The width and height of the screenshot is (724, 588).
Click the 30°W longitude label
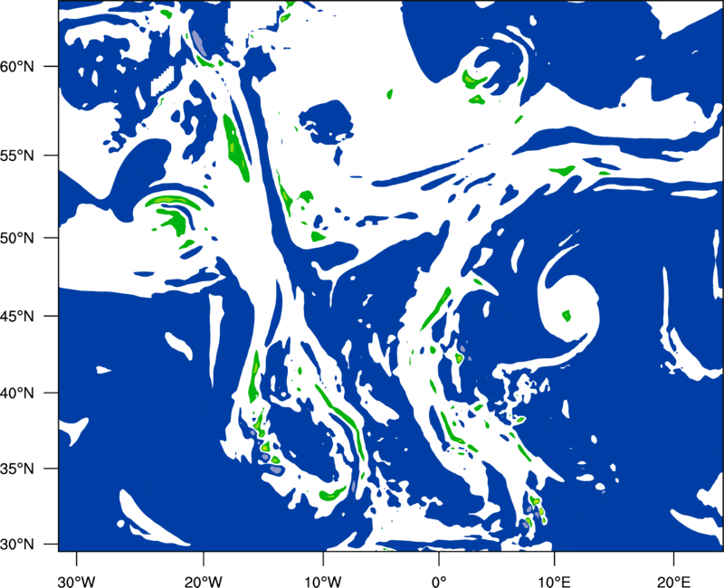click(x=76, y=581)
